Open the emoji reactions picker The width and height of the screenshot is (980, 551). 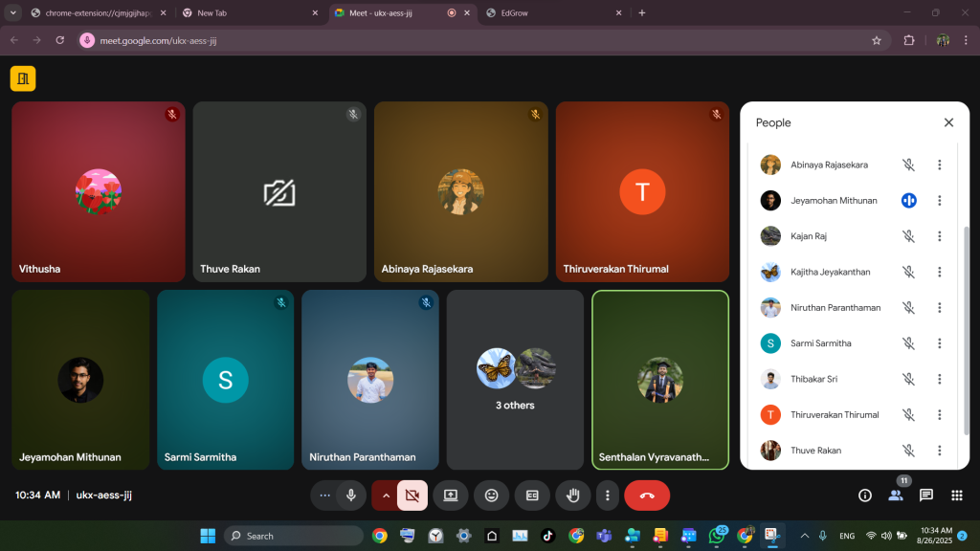[492, 496]
